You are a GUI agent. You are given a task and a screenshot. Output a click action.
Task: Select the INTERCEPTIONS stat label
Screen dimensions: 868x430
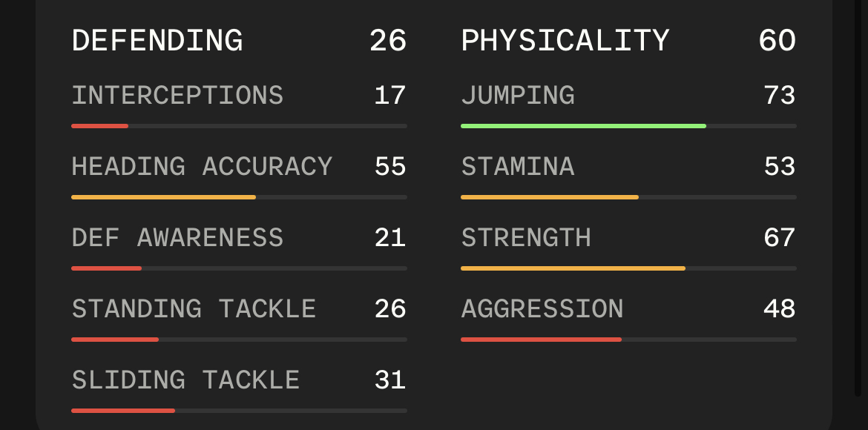[x=177, y=95]
